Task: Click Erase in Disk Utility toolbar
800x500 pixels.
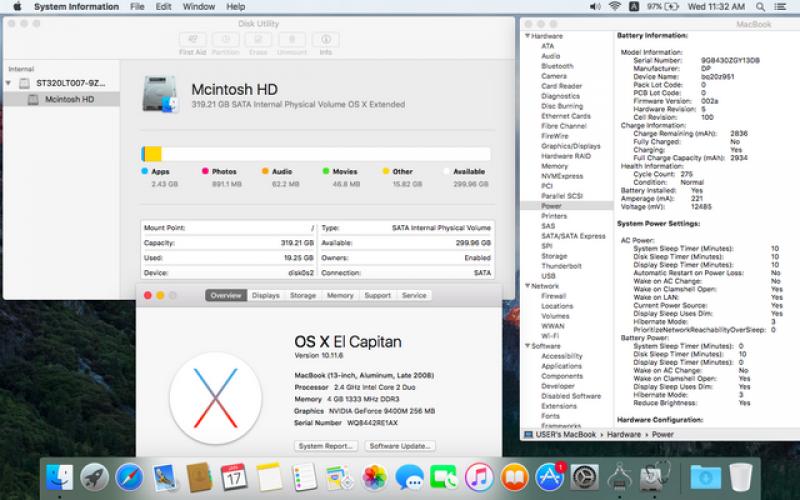Action: [259, 44]
